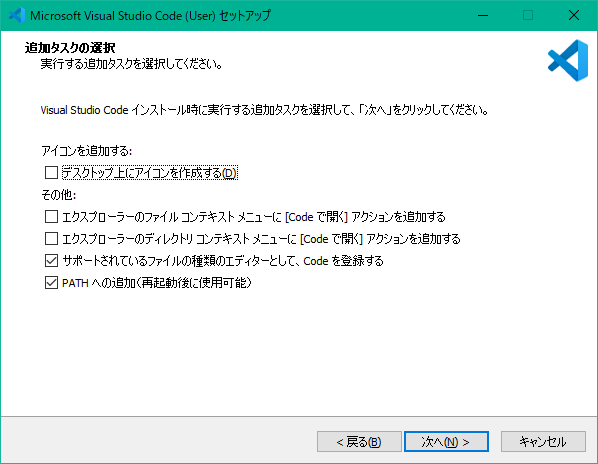The height and width of the screenshot is (464, 598).
Task: Close the setup window with X
Action: [x=574, y=15]
